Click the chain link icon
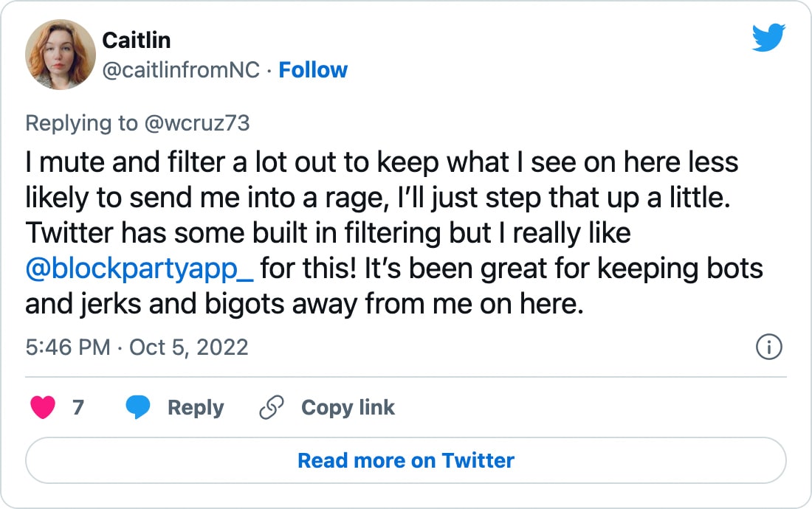 272,408
